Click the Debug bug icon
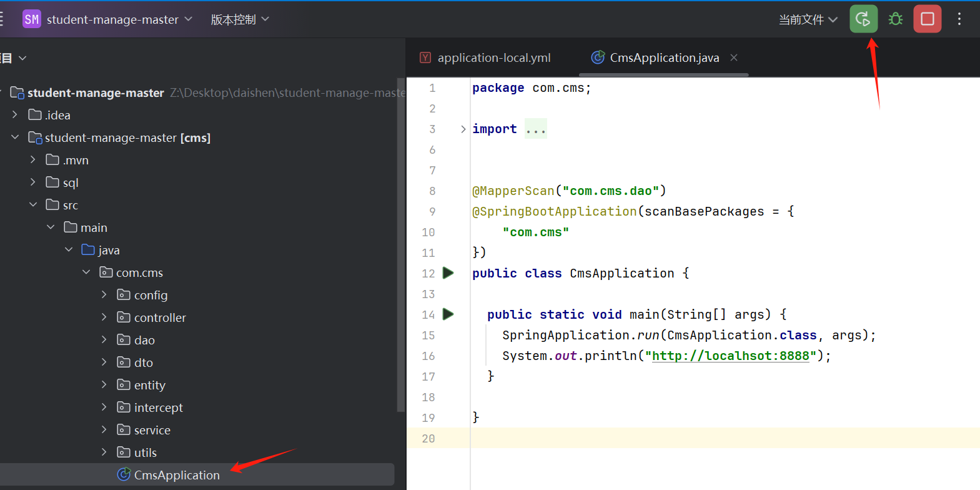 pos(896,19)
